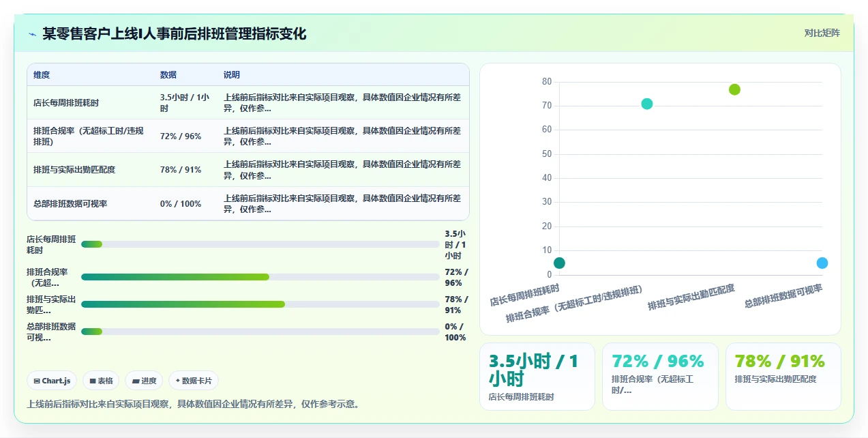Click the 店长每周排班耗时 x-axis label on the chart
Viewport: 868px width, 438px height.
tap(524, 294)
